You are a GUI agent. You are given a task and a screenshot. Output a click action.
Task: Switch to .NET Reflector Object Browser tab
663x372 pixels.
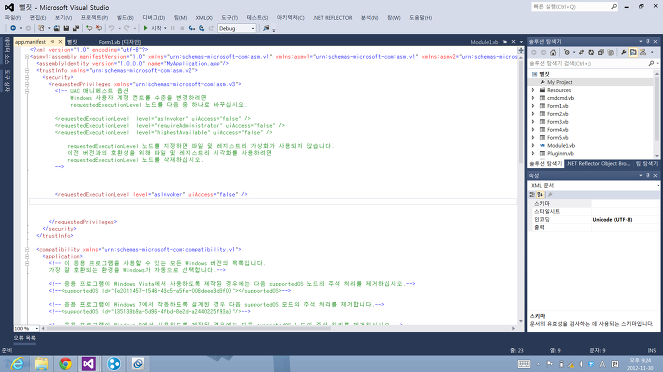(x=598, y=164)
